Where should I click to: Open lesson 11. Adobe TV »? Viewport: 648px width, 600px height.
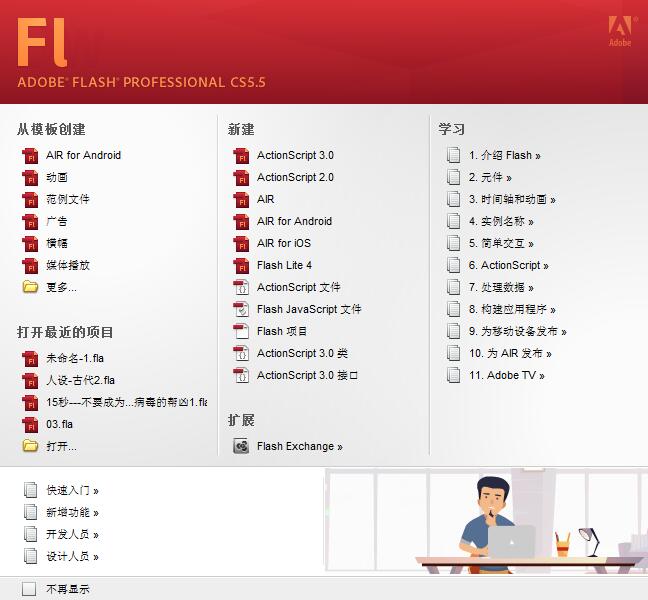(x=507, y=375)
